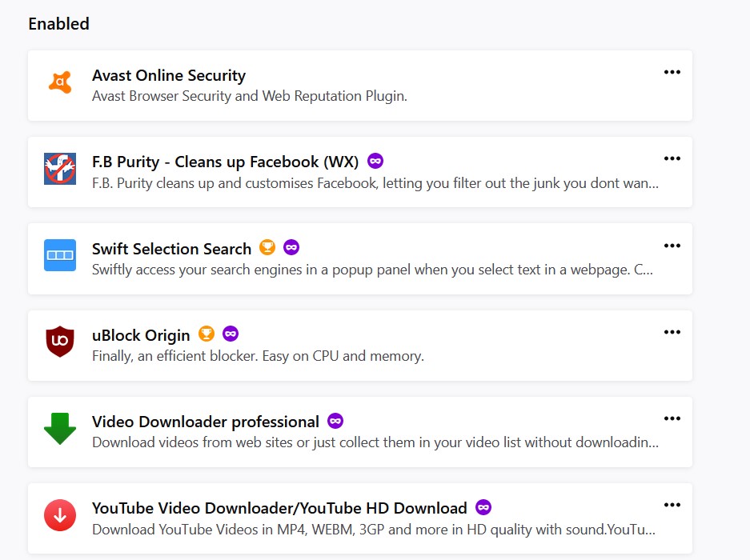This screenshot has height=560, width=750.
Task: Click the F.B Purity extension icon
Action: point(60,169)
